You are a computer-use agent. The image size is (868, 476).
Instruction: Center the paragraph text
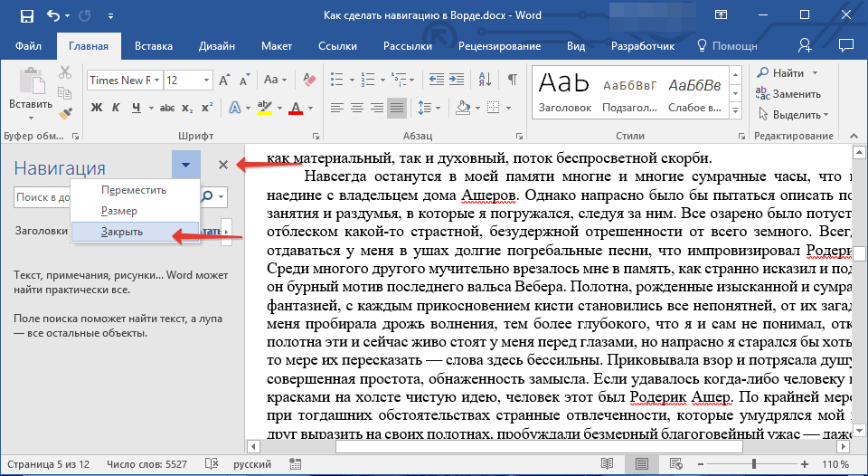(357, 108)
